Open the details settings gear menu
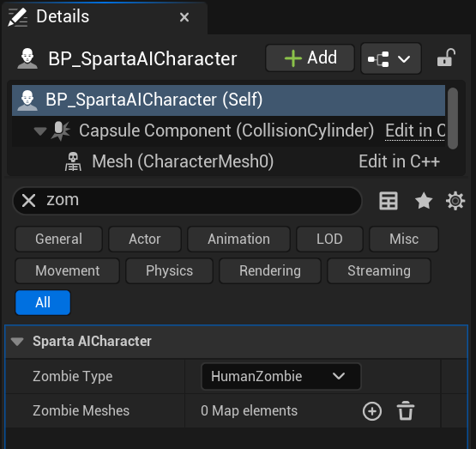The image size is (476, 449). [x=455, y=201]
